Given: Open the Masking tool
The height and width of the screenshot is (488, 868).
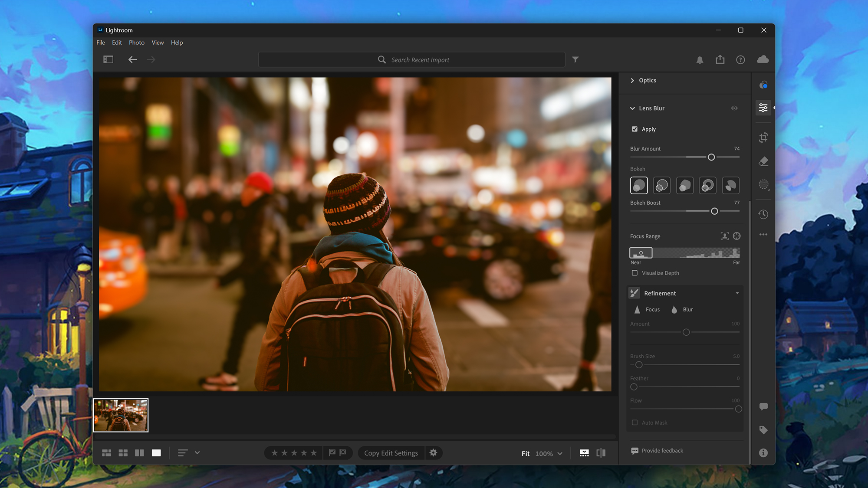Looking at the screenshot, I should [763, 185].
